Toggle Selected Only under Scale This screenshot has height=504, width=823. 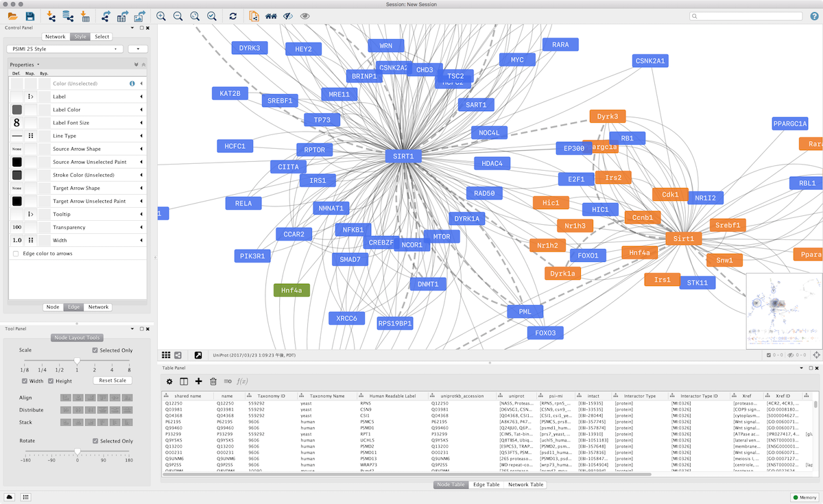tap(94, 350)
